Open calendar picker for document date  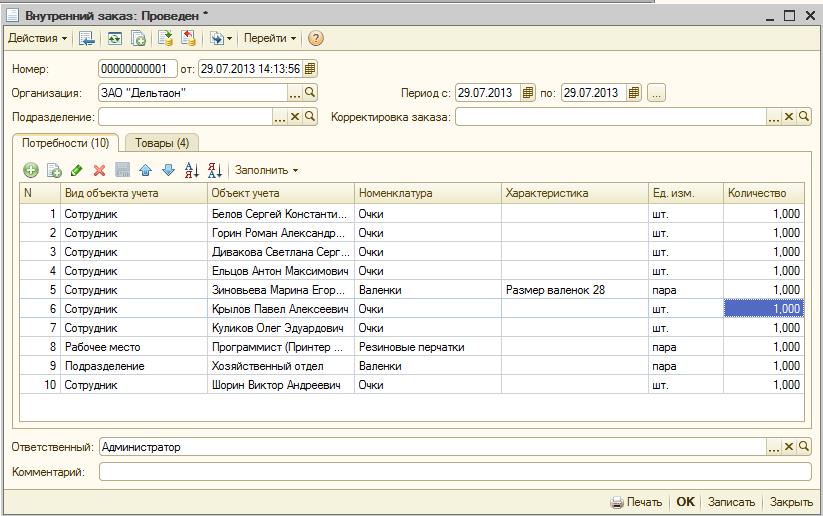[310, 69]
